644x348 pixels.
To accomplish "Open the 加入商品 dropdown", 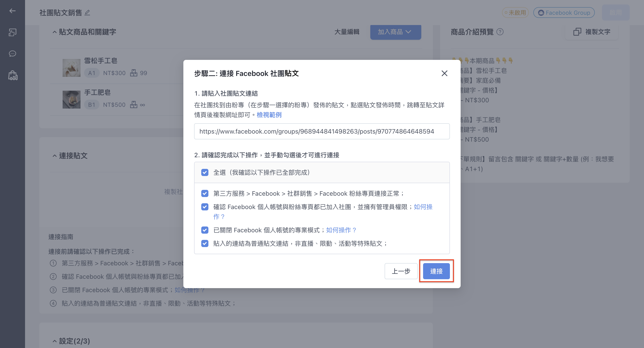I will tap(396, 32).
